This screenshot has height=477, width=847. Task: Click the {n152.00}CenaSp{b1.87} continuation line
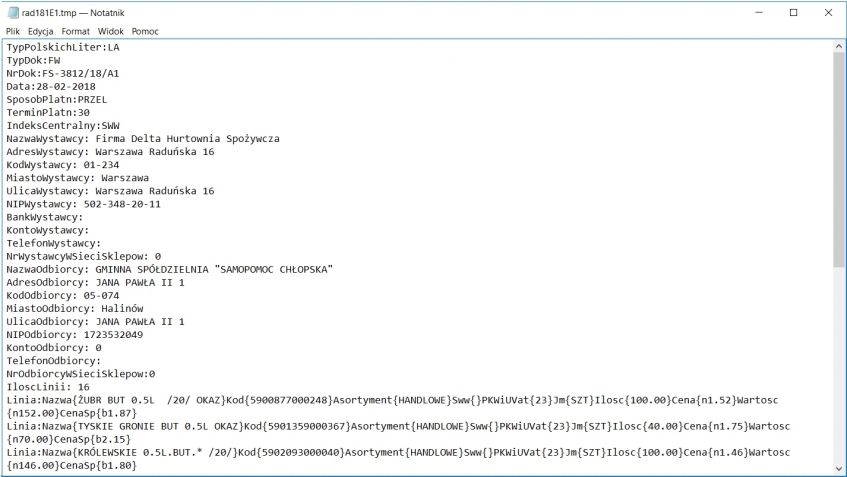pyautogui.click(x=72, y=413)
